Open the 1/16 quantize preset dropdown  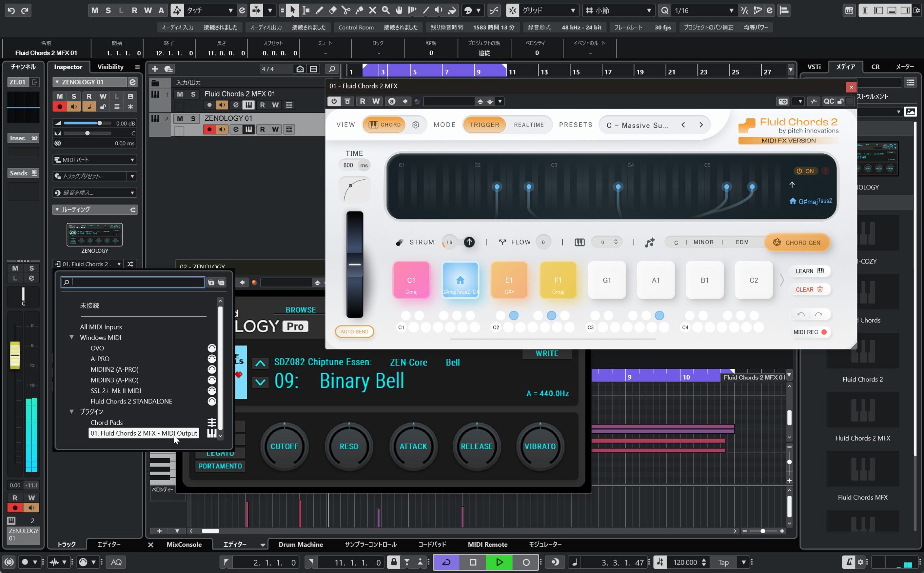(x=704, y=10)
